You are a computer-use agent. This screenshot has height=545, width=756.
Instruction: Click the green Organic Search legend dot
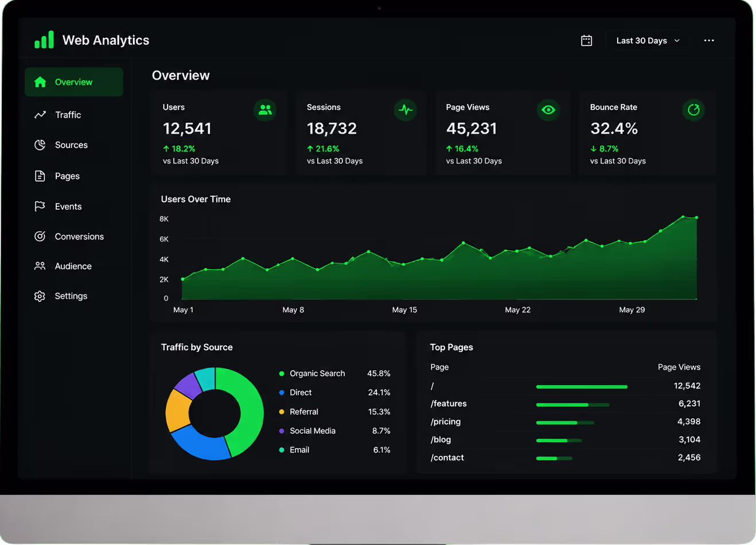pos(282,374)
